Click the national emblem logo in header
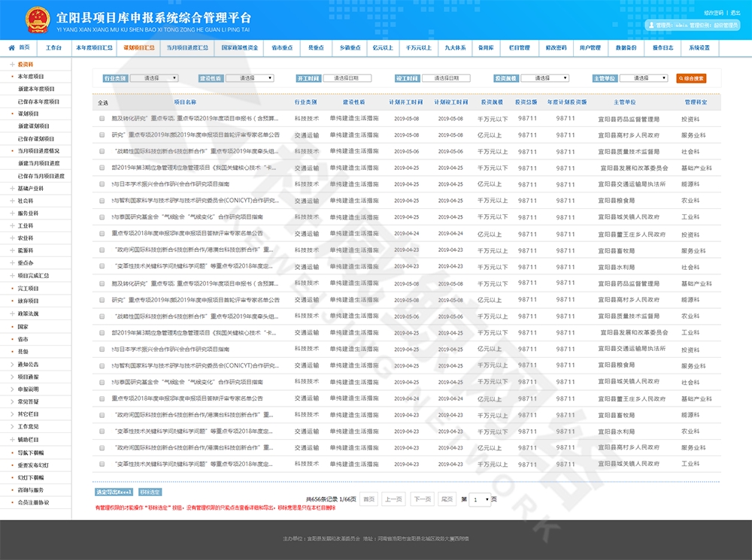752x560 pixels. pyautogui.click(x=37, y=19)
